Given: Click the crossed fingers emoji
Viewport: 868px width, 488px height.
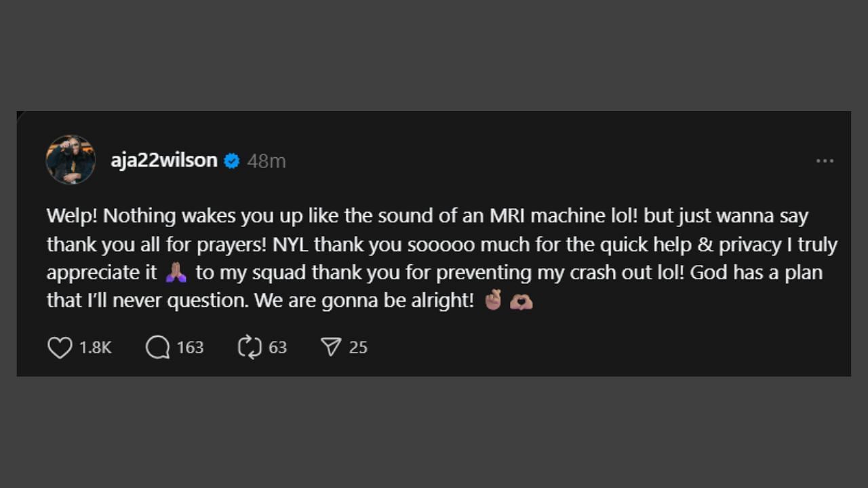Looking at the screenshot, I should [x=493, y=300].
